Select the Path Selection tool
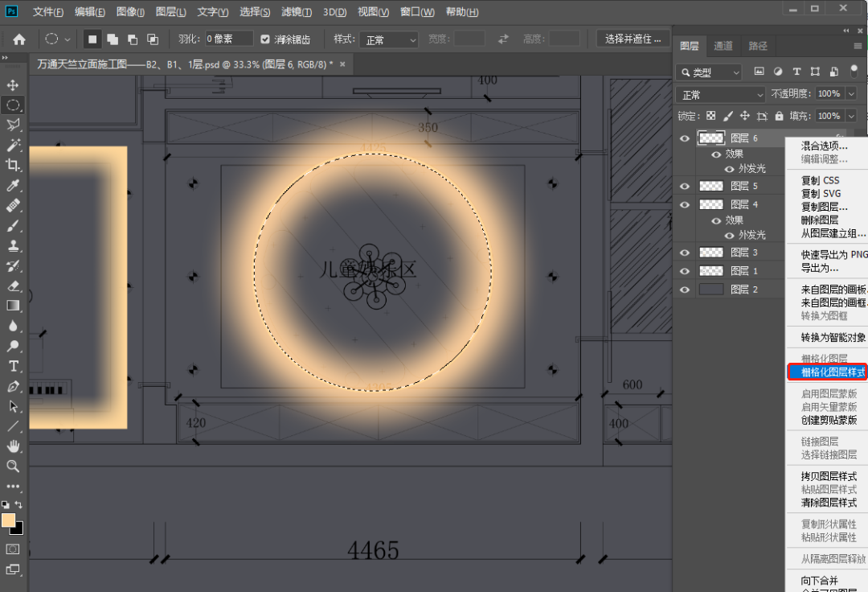 click(13, 406)
